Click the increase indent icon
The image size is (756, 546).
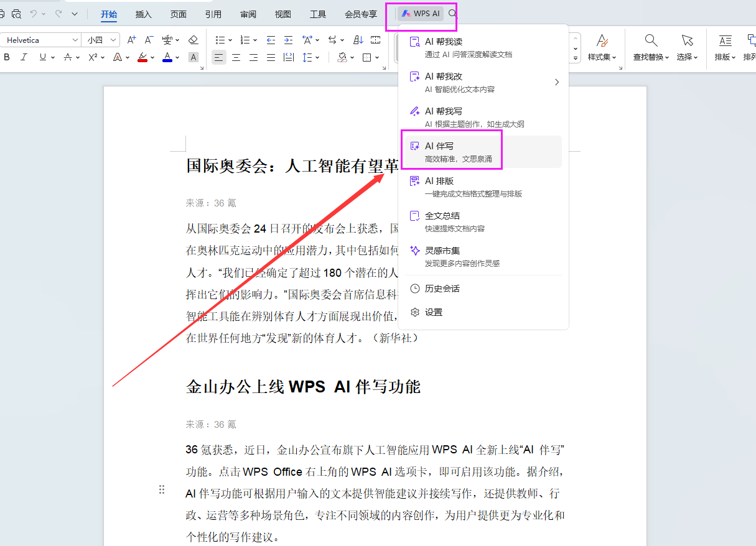(288, 40)
